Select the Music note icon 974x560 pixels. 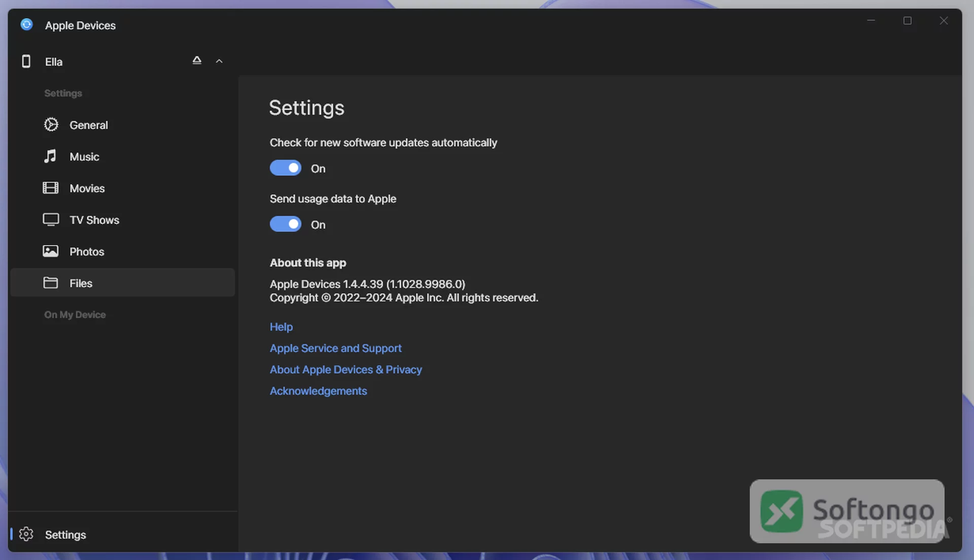pos(50,156)
